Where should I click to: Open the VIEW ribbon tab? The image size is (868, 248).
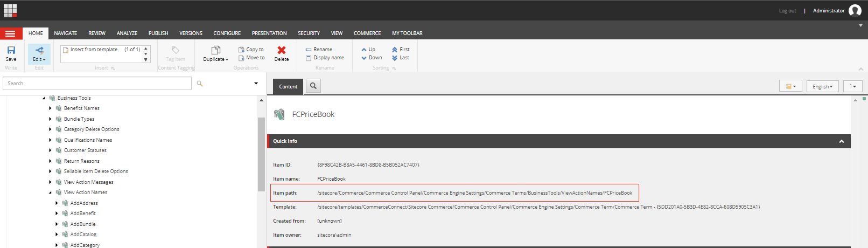pyautogui.click(x=337, y=33)
